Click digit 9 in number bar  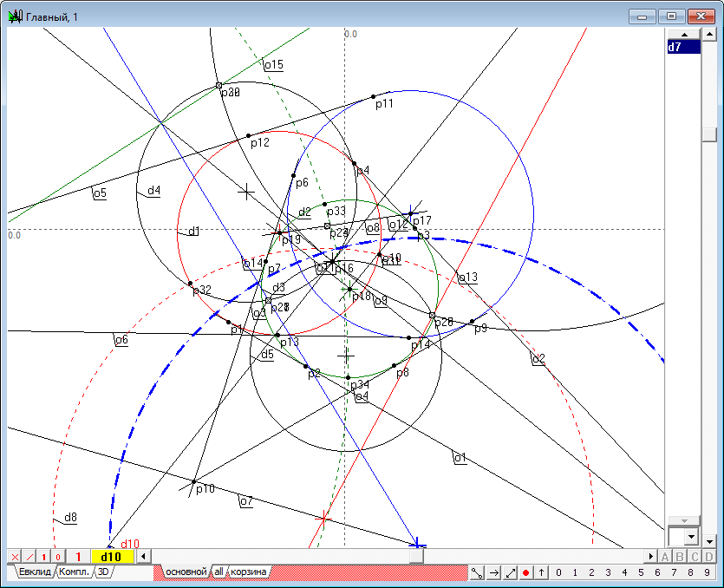point(707,572)
